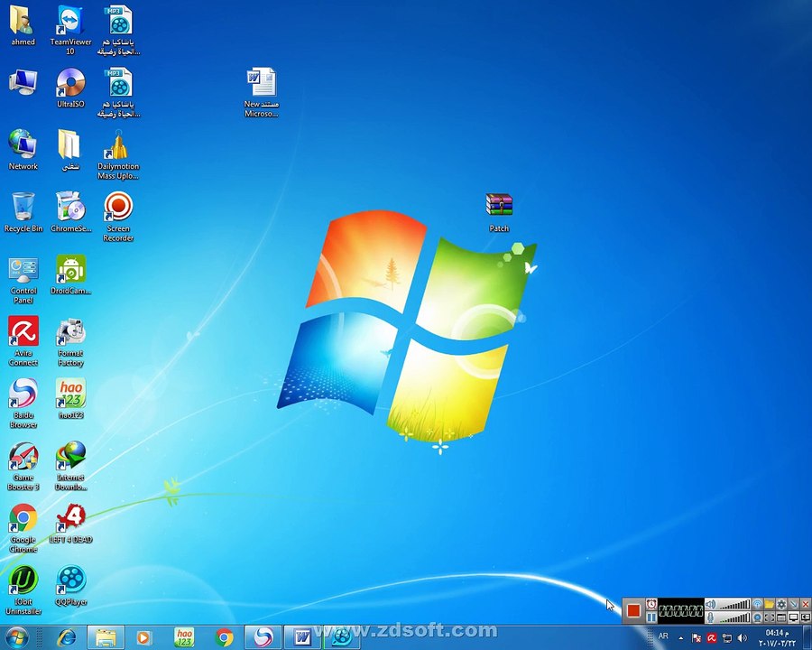Image resolution: width=812 pixels, height=650 pixels.
Task: Open the recorder output folder icon
Action: point(770,604)
